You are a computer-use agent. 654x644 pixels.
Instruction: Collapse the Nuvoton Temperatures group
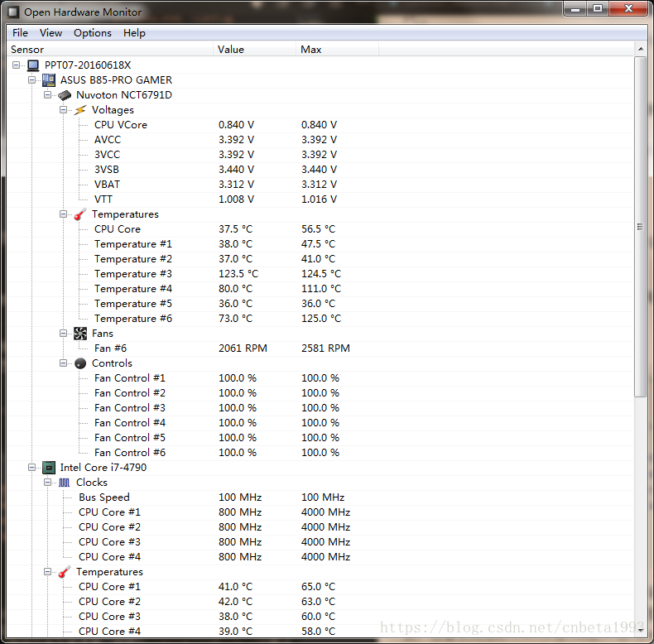click(64, 214)
